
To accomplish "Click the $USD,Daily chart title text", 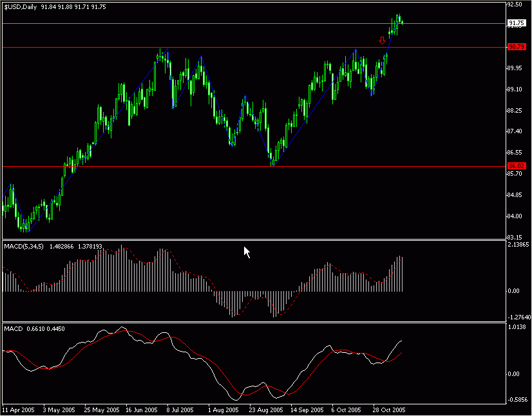I will (x=20, y=6).
